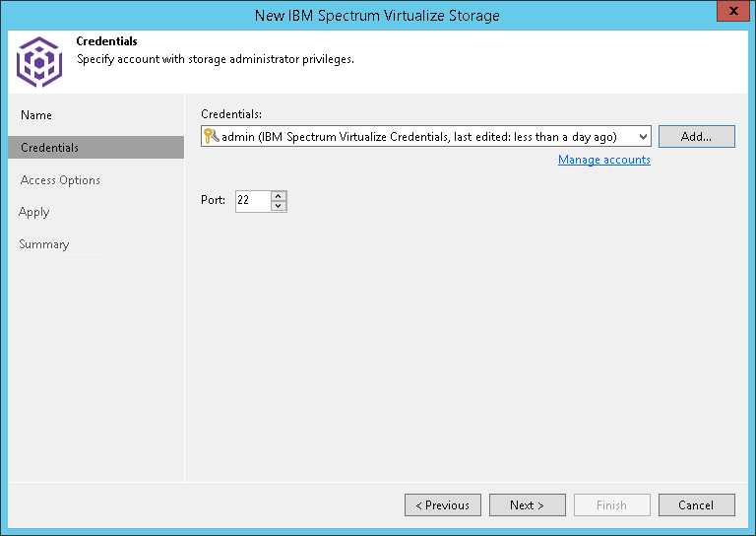
Task: Increase the Port value with up arrow
Action: click(x=279, y=195)
